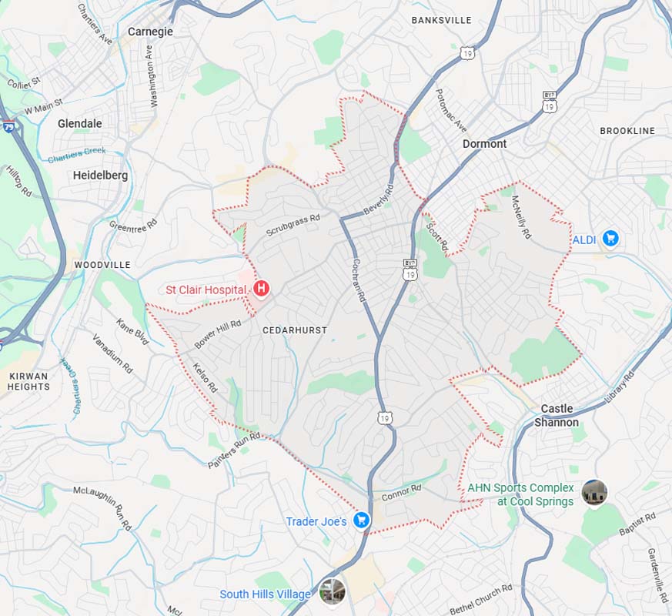Click the AHN Sports Complex text label
672x616 pixels.
click(x=520, y=494)
